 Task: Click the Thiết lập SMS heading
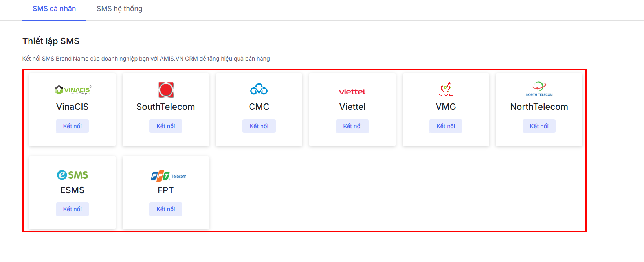pos(51,41)
